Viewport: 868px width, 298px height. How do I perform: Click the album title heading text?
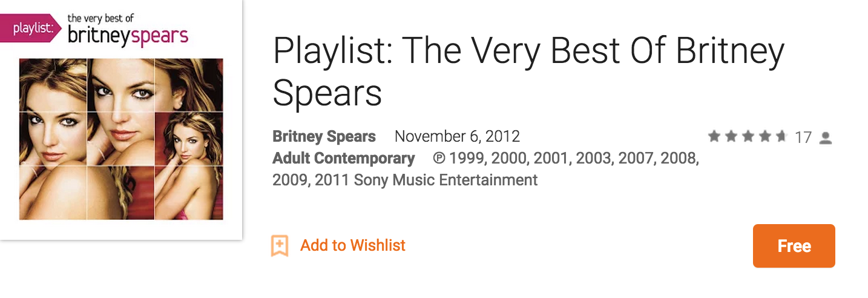528,71
